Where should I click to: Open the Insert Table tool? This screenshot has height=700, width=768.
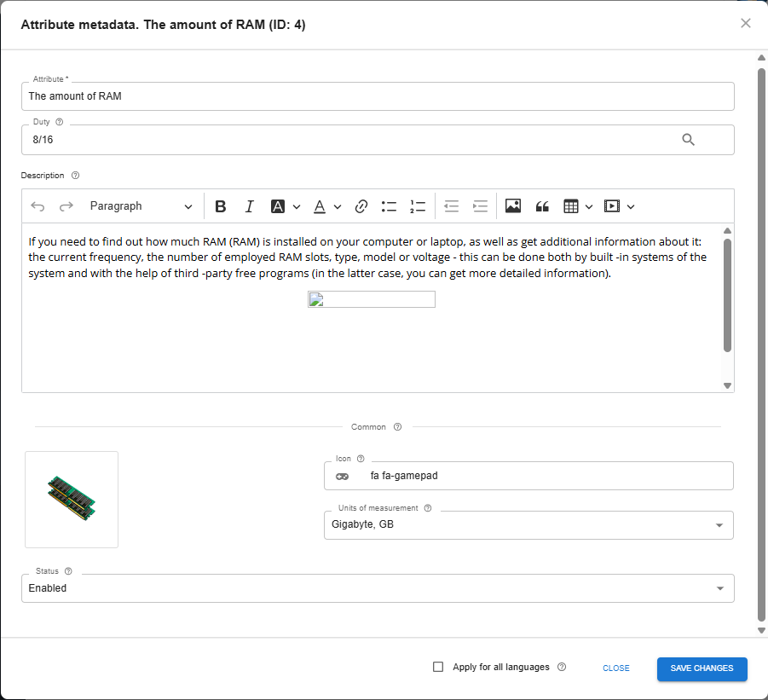tap(574, 205)
